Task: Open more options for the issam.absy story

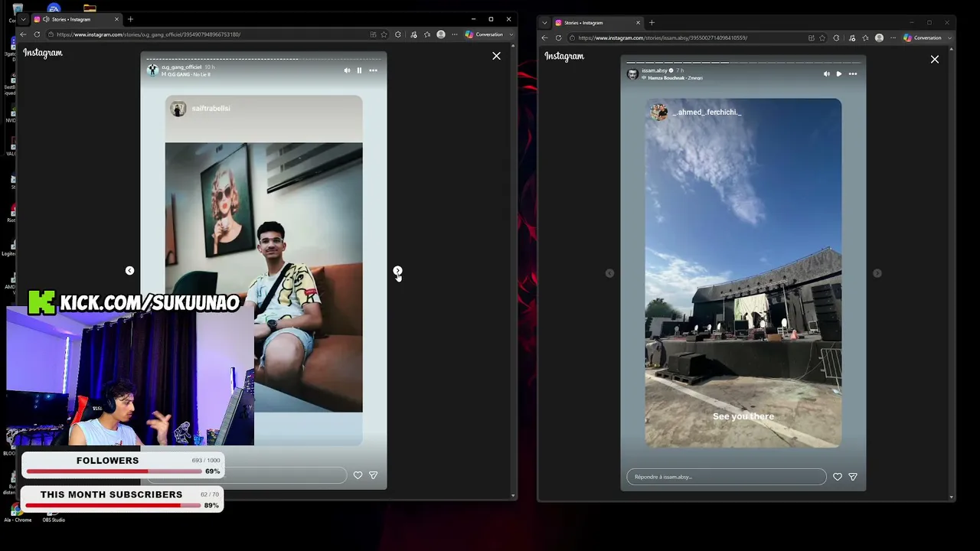Action: pyautogui.click(x=853, y=74)
